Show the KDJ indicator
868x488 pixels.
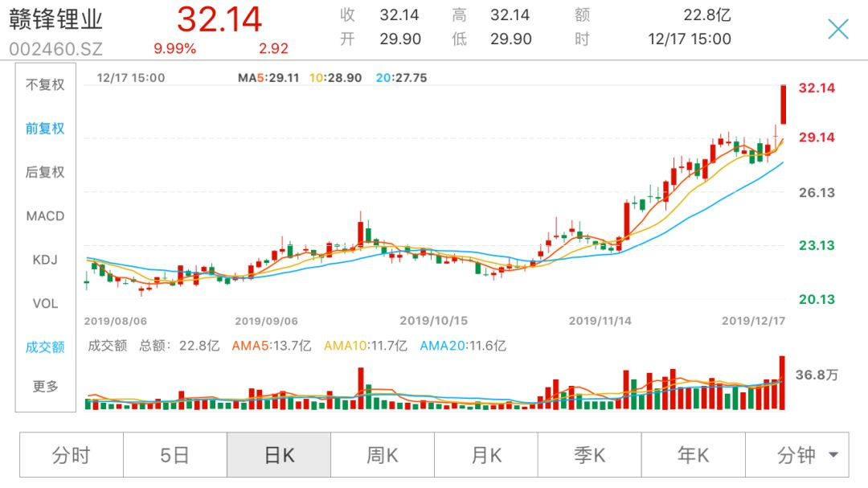coord(45,260)
